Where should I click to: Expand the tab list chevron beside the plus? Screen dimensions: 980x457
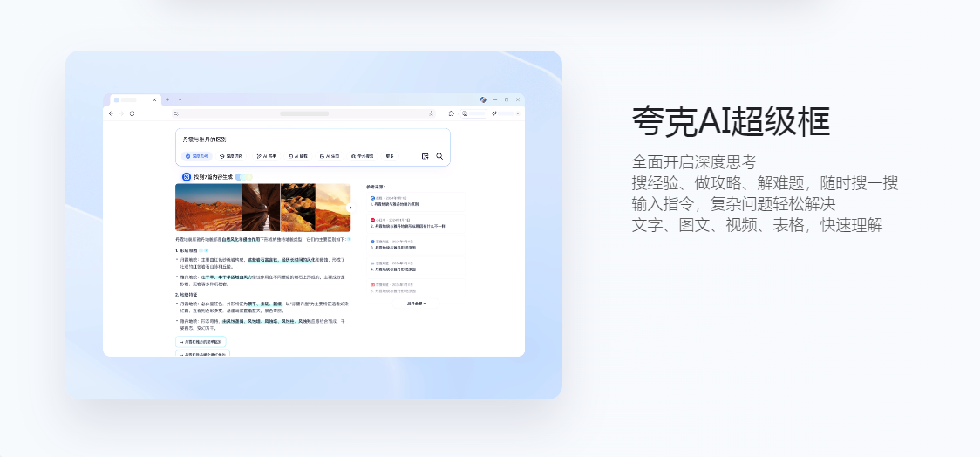point(180,99)
